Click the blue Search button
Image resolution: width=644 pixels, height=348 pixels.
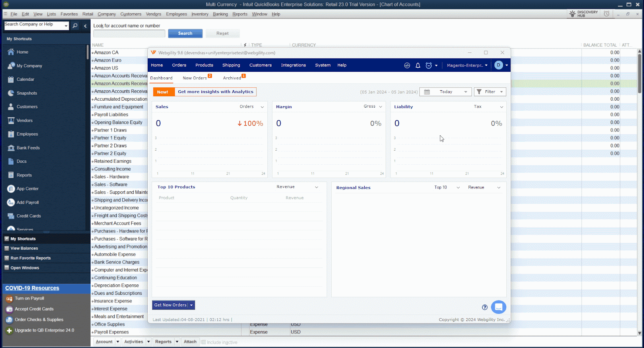point(185,33)
